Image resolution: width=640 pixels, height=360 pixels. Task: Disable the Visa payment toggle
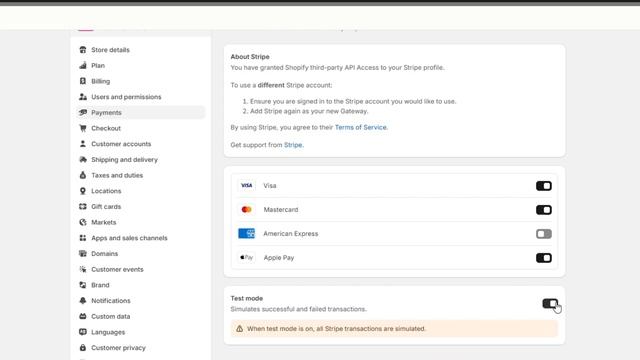click(544, 186)
